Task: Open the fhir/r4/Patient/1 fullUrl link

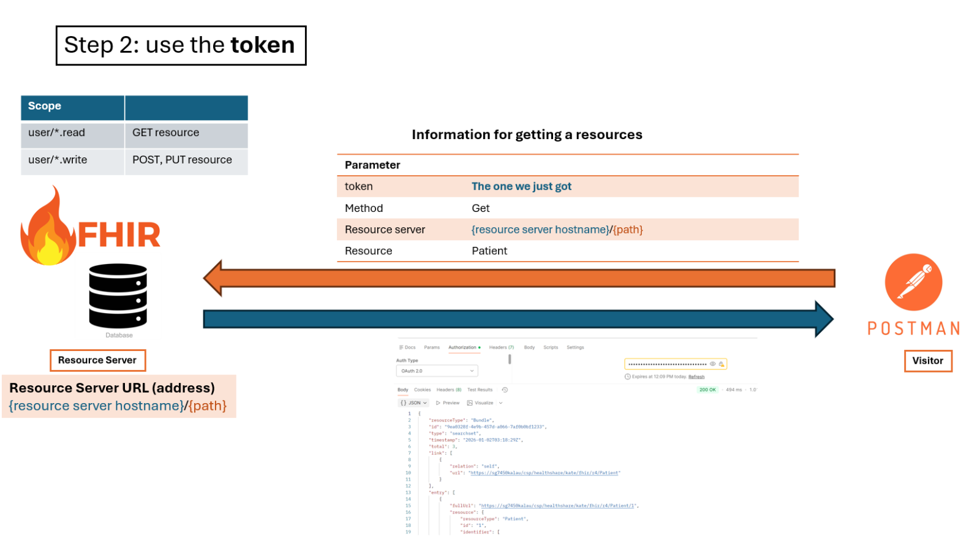Action: [558, 506]
